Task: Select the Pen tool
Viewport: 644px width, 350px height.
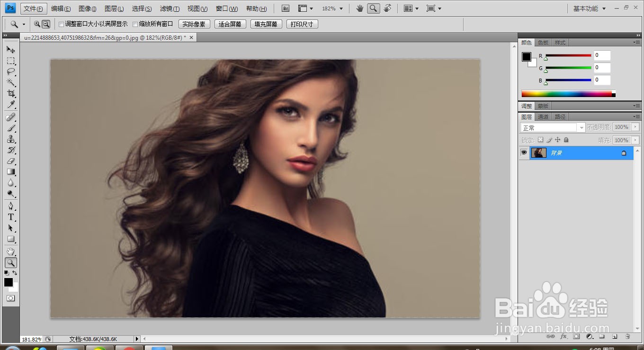Action: click(x=10, y=206)
